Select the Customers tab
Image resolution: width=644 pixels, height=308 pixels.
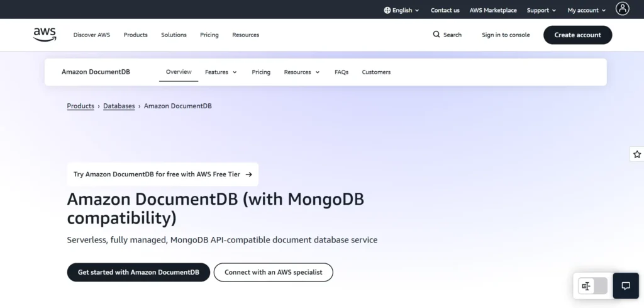376,72
